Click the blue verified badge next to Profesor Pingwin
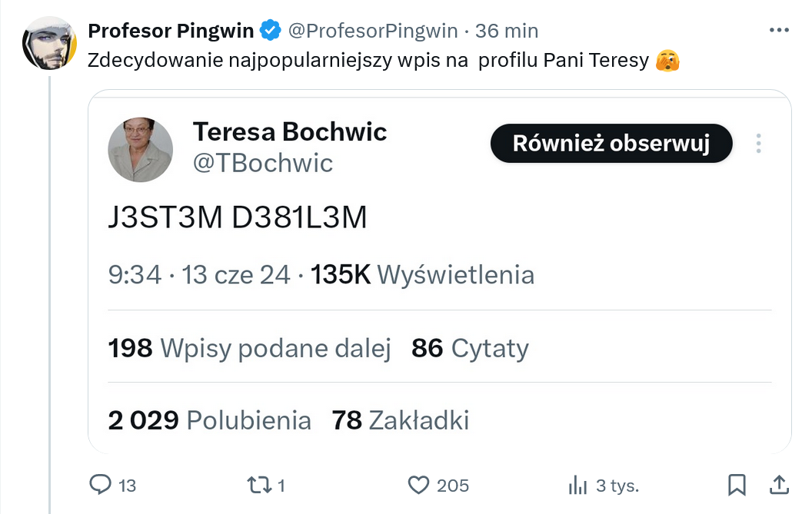Image resolution: width=812 pixels, height=514 pixels. (271, 31)
